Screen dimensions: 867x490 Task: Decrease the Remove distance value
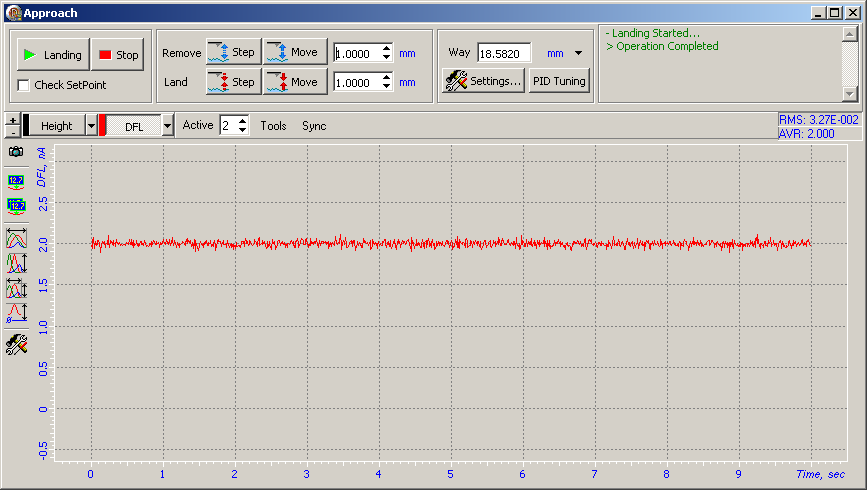pos(387,58)
